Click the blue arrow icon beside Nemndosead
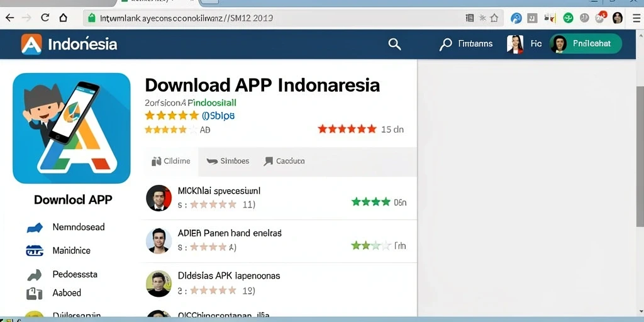This screenshot has width=644, height=322. (35, 228)
